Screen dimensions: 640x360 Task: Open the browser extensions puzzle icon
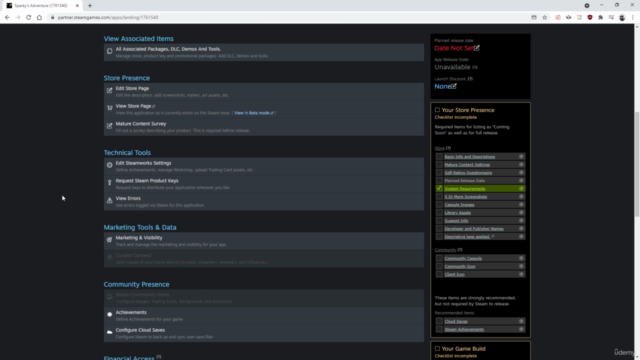coord(600,18)
